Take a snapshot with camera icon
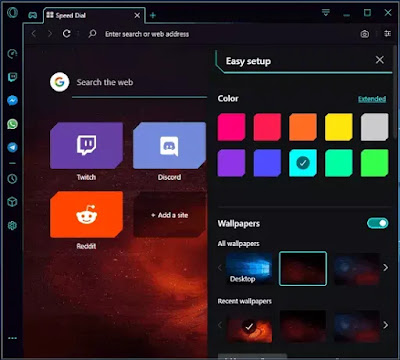Image resolution: width=400 pixels, height=360 pixels. click(x=365, y=34)
